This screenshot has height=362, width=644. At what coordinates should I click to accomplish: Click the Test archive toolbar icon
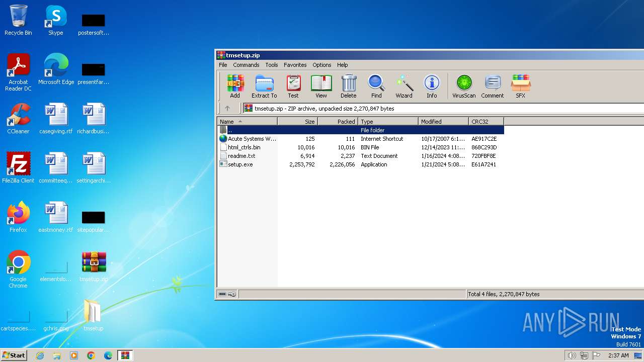pyautogui.click(x=293, y=86)
